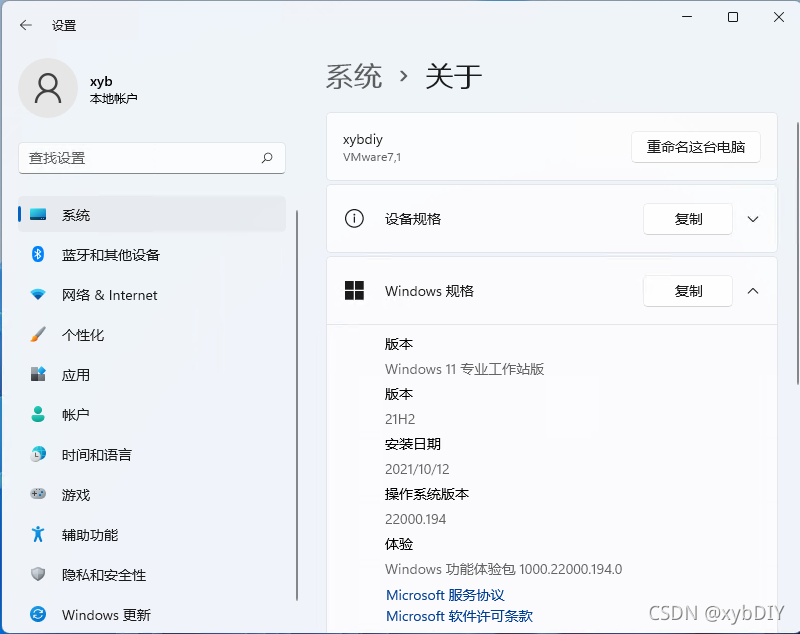Click 重命名这台电脑 button

(695, 147)
